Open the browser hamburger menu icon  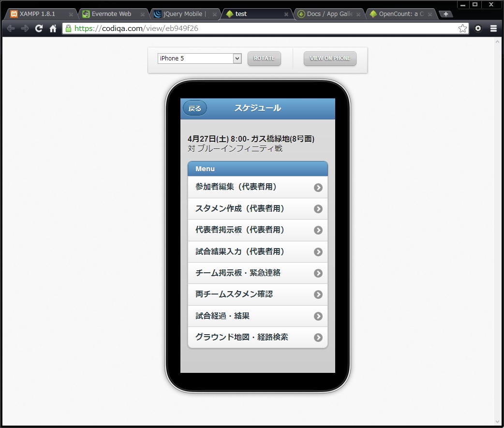(493, 29)
